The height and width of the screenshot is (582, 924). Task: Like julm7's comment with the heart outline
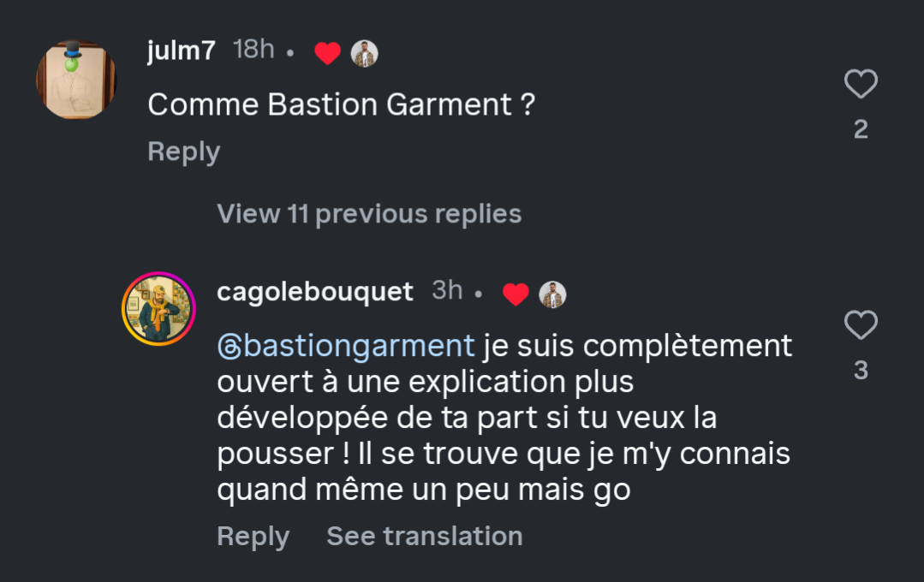tap(861, 84)
